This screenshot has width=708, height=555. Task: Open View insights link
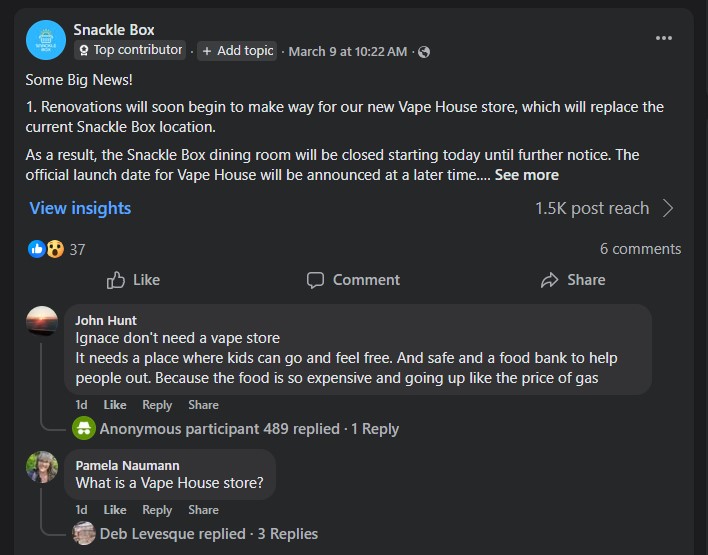[80, 208]
